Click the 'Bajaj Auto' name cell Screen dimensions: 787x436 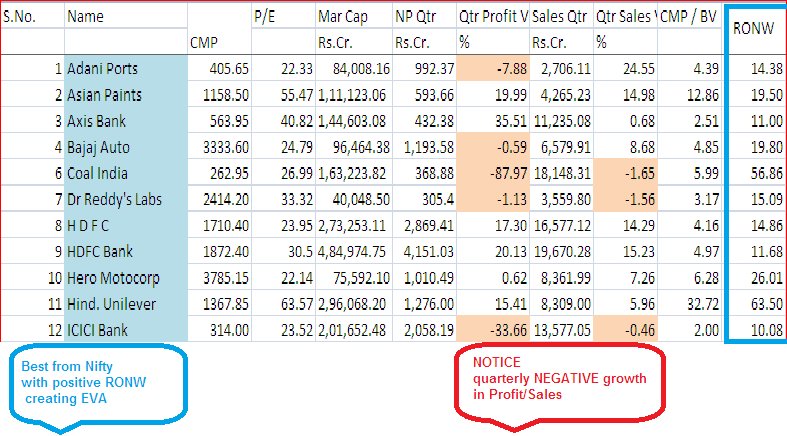pyautogui.click(x=126, y=147)
